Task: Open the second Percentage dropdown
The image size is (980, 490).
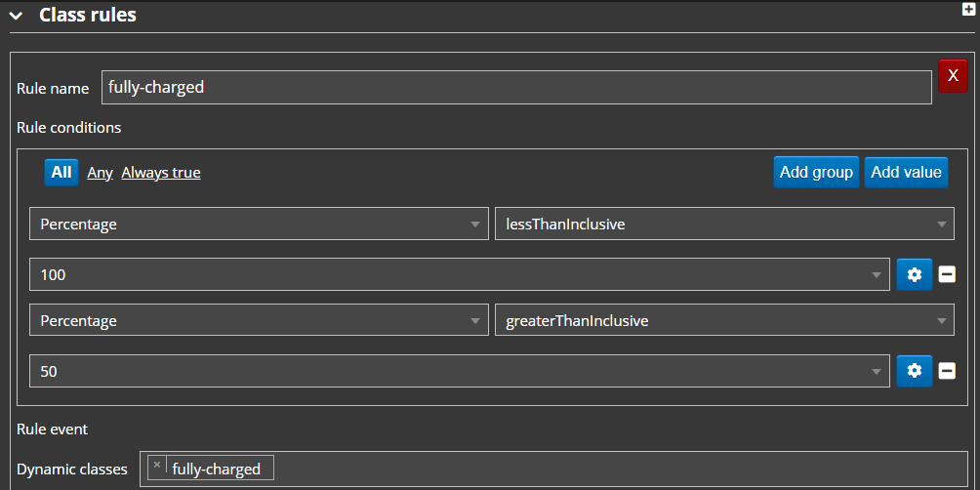Action: click(259, 320)
